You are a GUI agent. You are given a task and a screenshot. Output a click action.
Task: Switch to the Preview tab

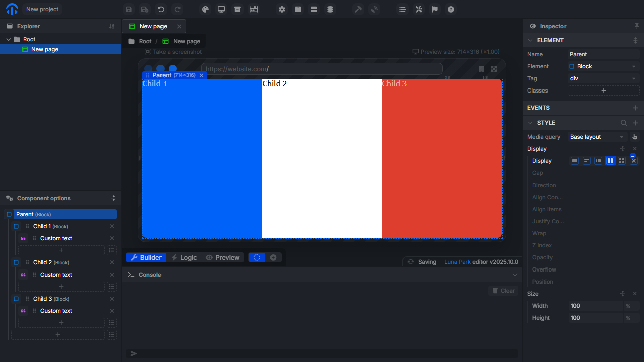point(223,257)
